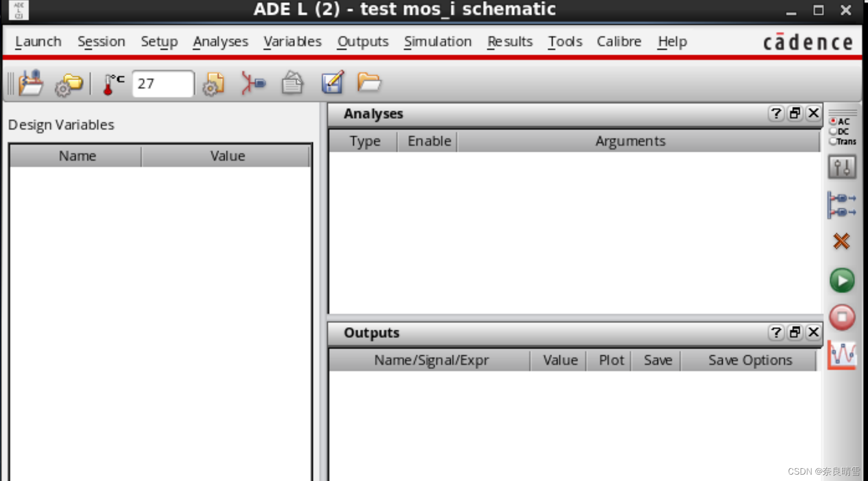Viewport: 868px width, 481px height.
Task: Click the open orange folder toolbar icon
Action: pyautogui.click(x=369, y=82)
